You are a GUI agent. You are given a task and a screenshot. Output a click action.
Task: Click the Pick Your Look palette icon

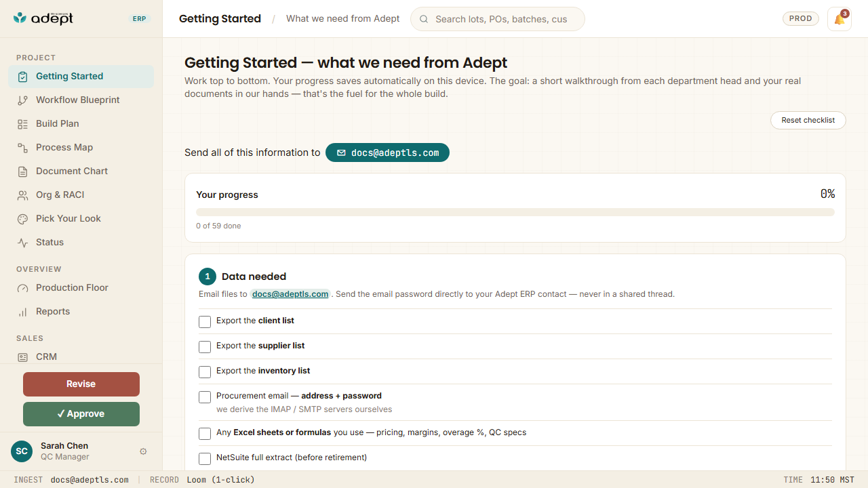tap(22, 219)
